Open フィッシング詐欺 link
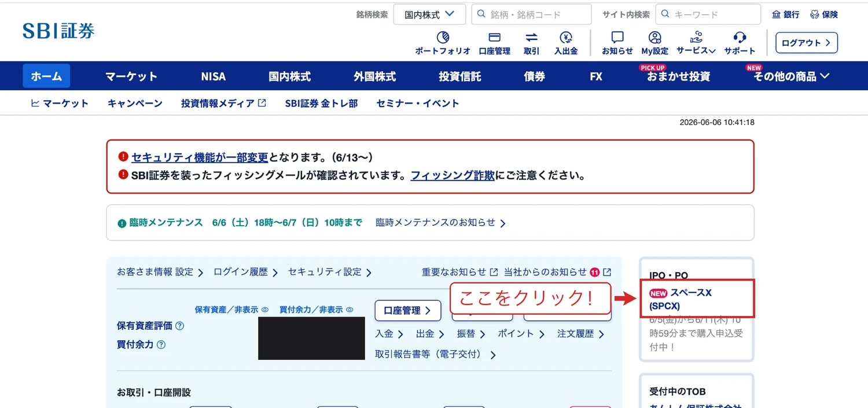The image size is (868, 408). point(453,175)
